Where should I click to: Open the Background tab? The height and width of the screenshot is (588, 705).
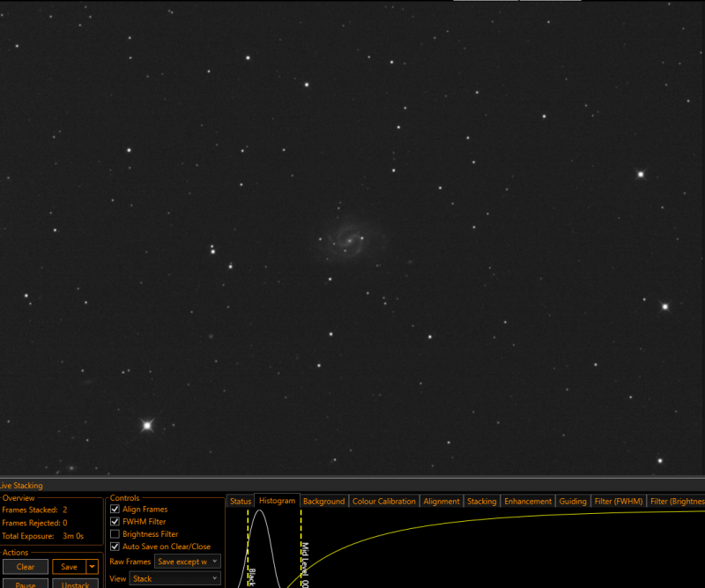[323, 502]
